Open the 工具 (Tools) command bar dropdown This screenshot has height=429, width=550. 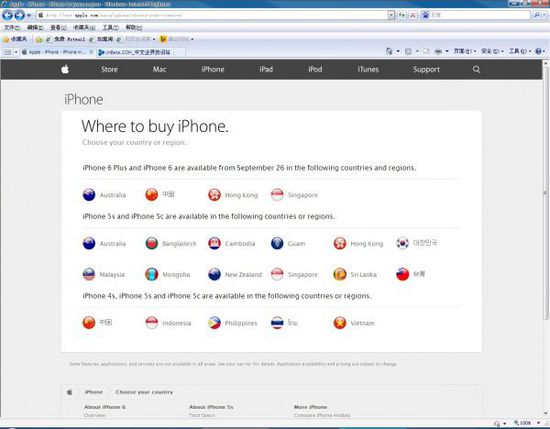520,51
